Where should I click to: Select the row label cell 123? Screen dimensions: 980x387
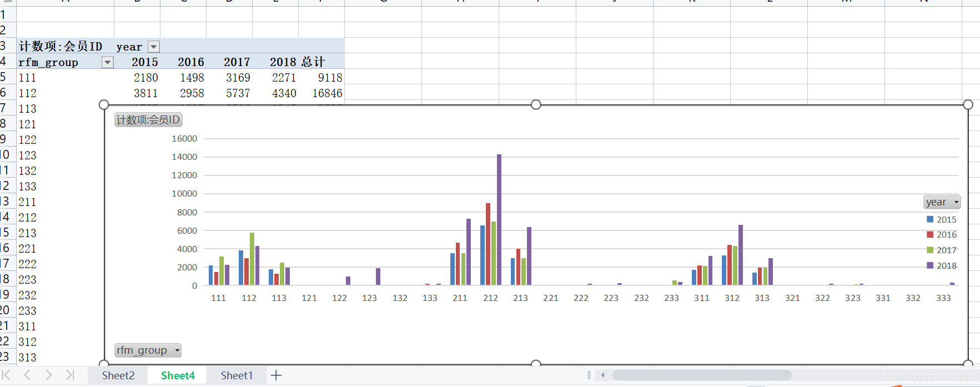pos(60,155)
